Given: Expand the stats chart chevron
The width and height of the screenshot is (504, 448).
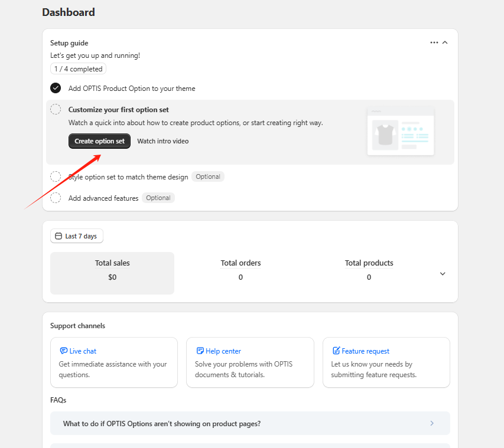Looking at the screenshot, I should click(x=443, y=274).
